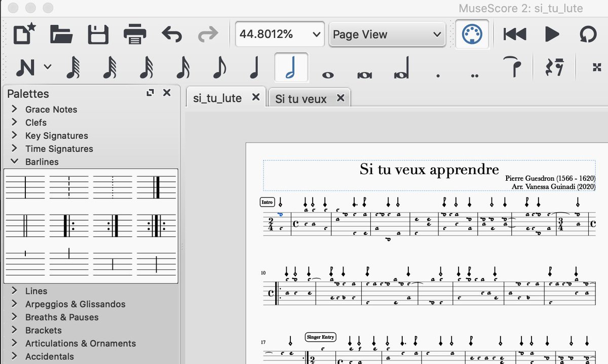Open note input mode dropdown arrow
The height and width of the screenshot is (364, 608).
pos(47,66)
